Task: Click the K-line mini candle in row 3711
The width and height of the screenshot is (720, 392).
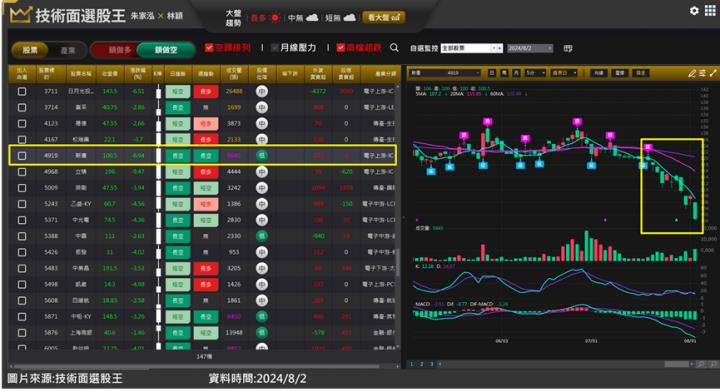Action: click(158, 91)
